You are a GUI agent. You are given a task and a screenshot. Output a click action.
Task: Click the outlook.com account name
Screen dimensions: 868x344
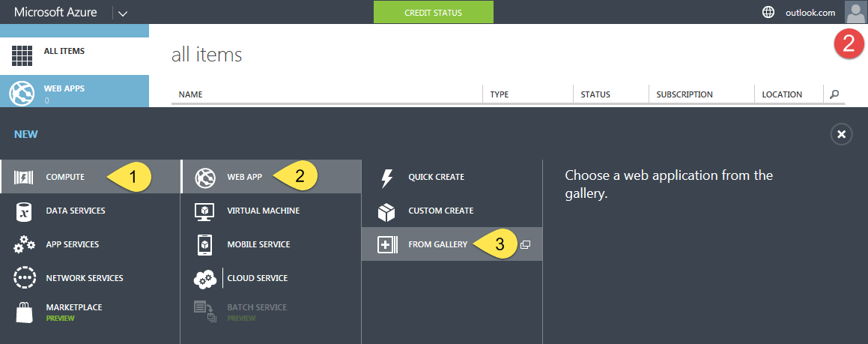(810, 13)
